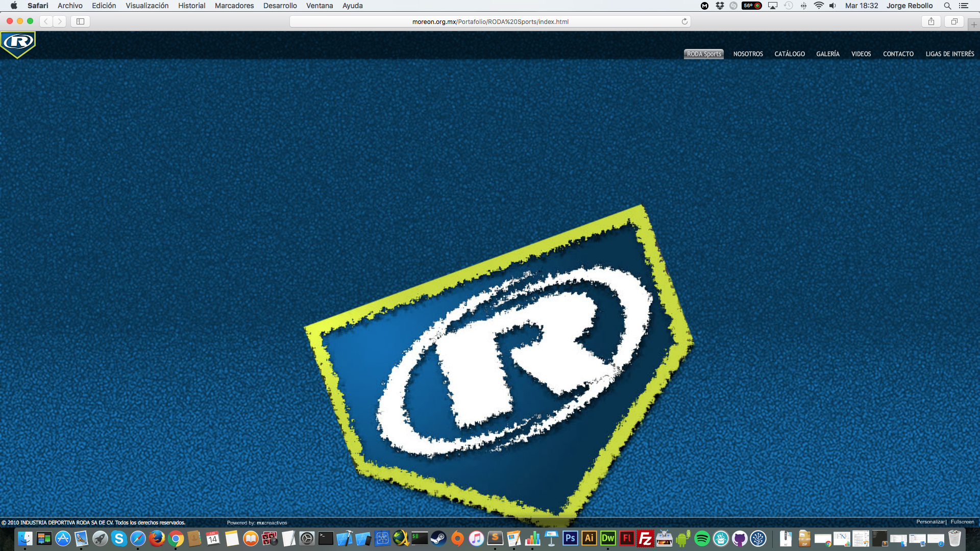980x551 pixels.
Task: Go forward with Safari's forward arrow
Action: click(60, 21)
